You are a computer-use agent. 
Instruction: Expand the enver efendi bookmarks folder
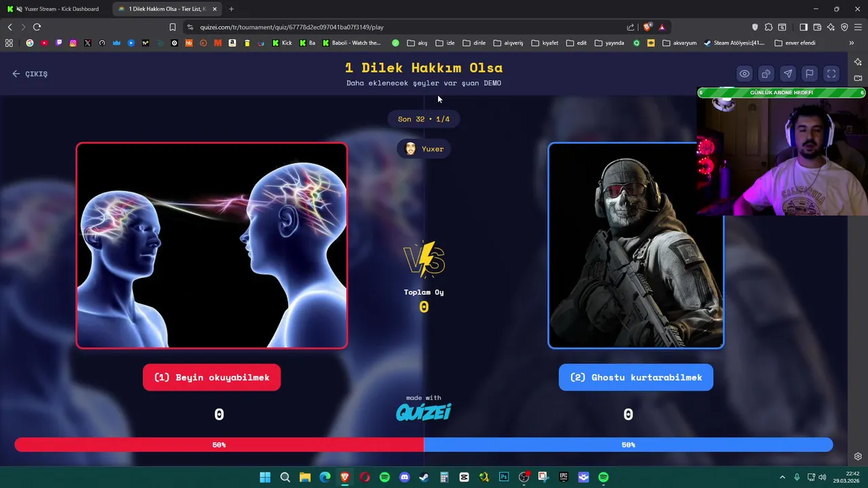(796, 43)
